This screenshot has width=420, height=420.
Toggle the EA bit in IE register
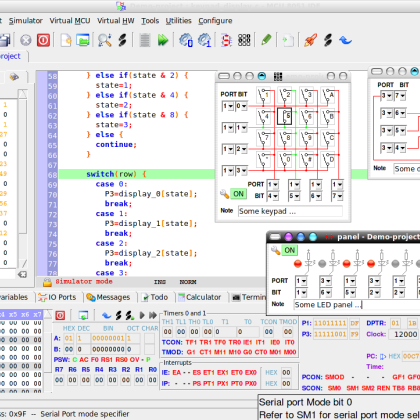click(176, 372)
